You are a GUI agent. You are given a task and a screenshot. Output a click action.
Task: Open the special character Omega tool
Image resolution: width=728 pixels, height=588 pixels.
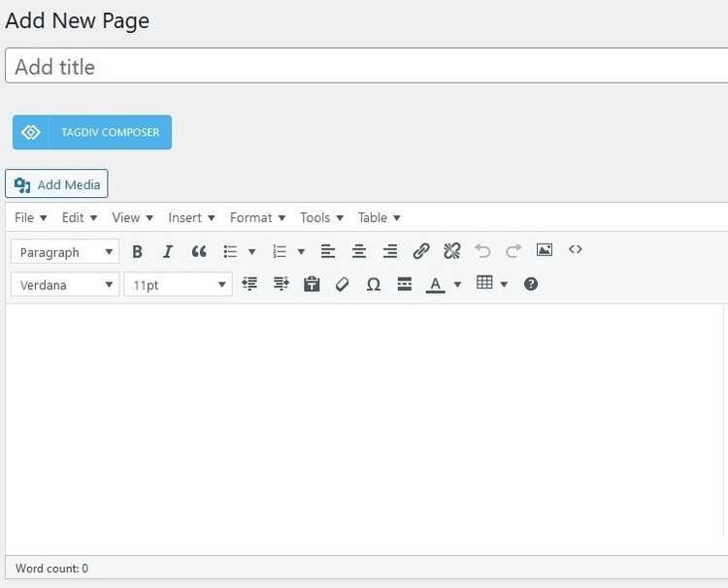(374, 284)
